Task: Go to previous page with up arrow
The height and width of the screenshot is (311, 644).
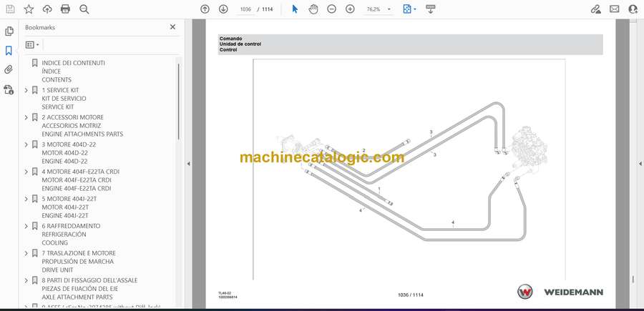Action: (x=205, y=9)
